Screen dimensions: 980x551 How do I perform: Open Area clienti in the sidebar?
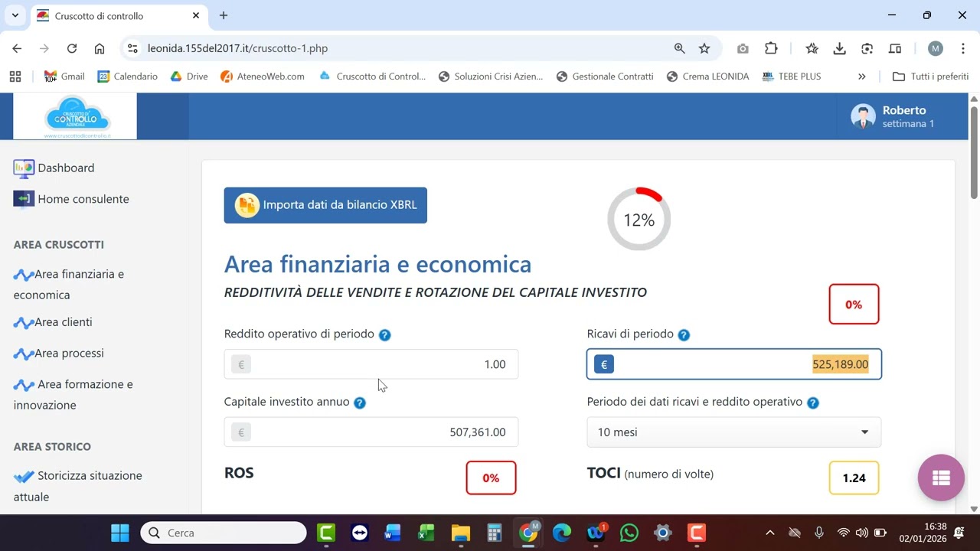tap(63, 322)
